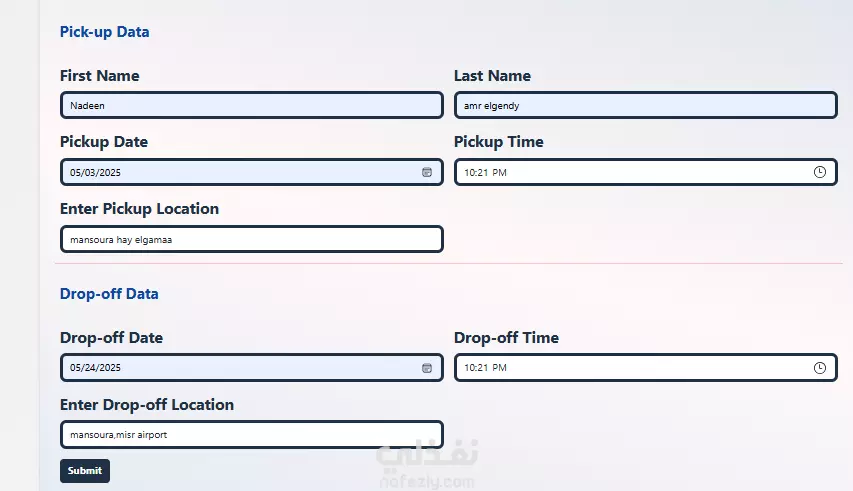
Task: Open the Pickup Date calendar picker icon
Action: click(x=427, y=172)
